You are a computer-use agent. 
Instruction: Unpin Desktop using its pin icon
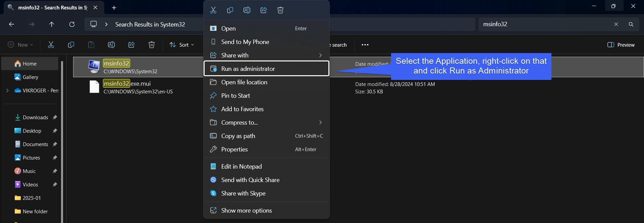click(x=55, y=131)
